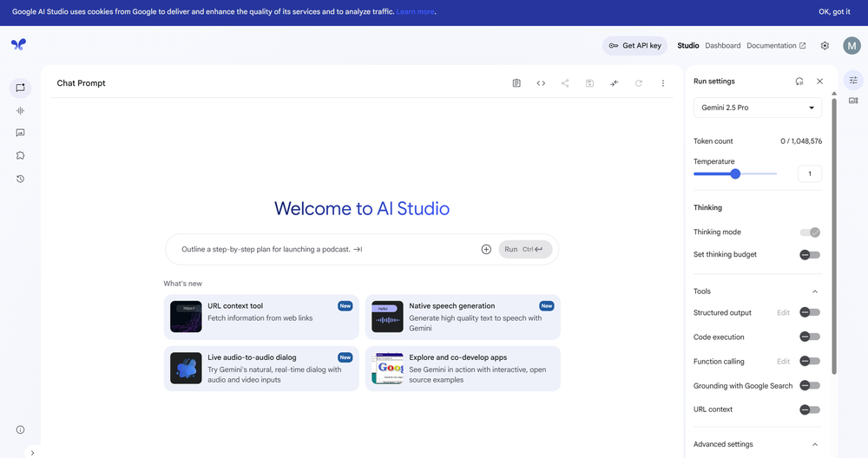This screenshot has width=868, height=458.
Task: Toggle Code execution switch
Action: click(810, 337)
